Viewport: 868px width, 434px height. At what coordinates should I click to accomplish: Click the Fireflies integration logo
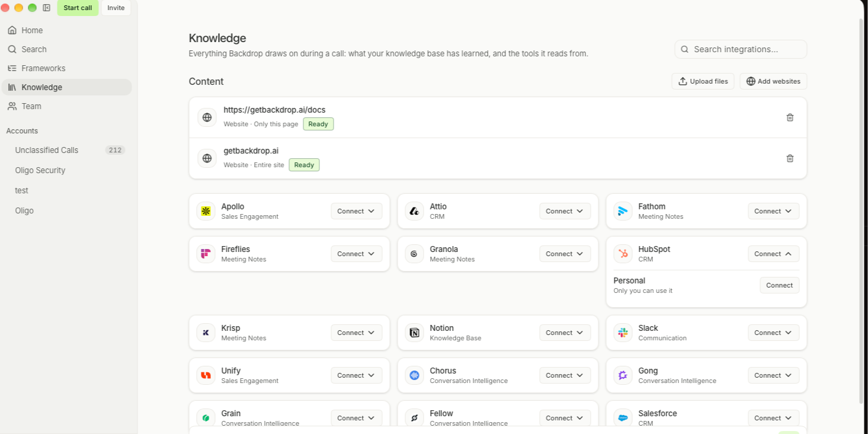pos(206,254)
